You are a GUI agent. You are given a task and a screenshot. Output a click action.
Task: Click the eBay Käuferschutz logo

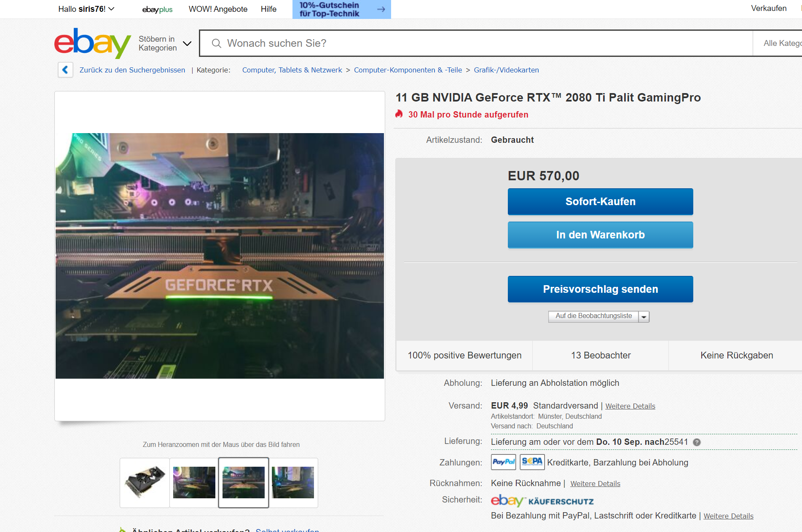542,500
